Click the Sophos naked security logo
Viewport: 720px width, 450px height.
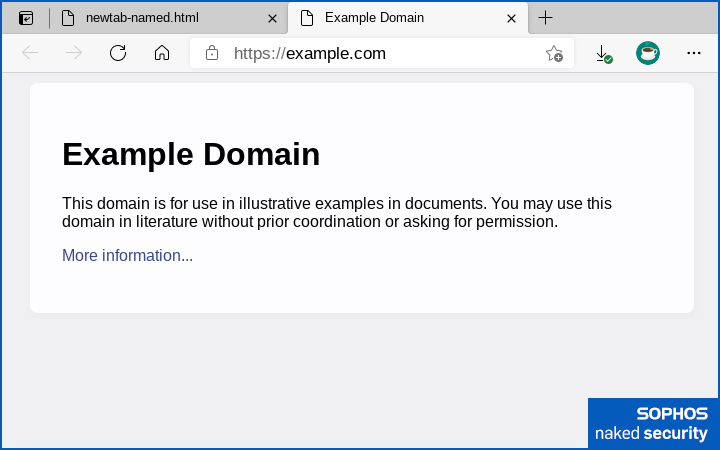pos(653,423)
